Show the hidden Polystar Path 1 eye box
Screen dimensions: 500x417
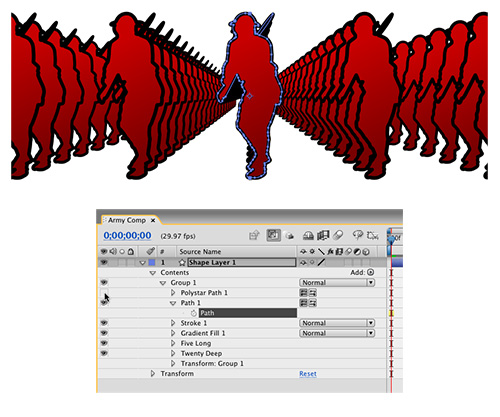(104, 293)
